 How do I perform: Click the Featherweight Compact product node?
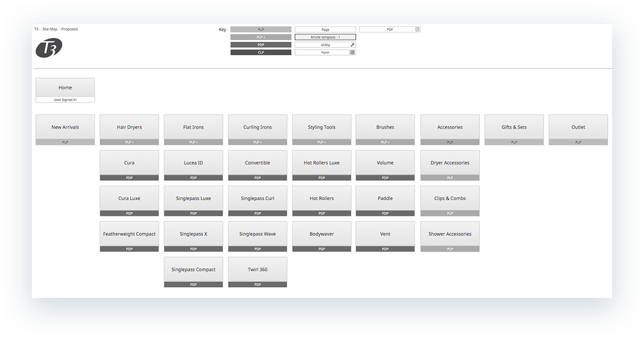[x=129, y=233]
